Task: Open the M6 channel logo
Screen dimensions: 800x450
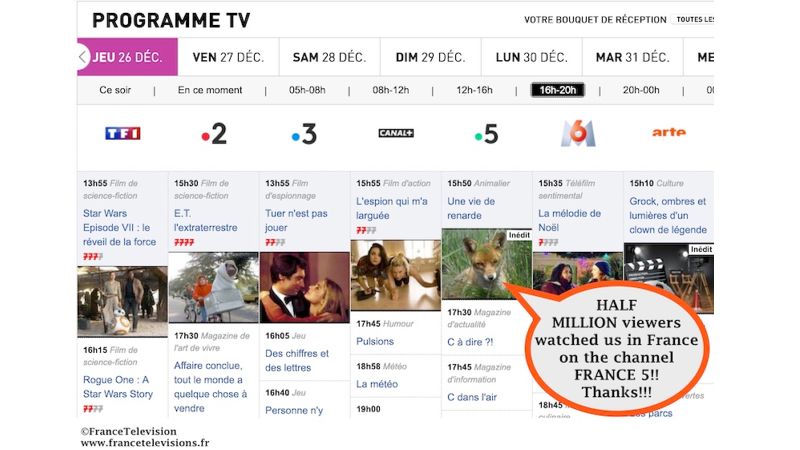Action: [x=578, y=134]
